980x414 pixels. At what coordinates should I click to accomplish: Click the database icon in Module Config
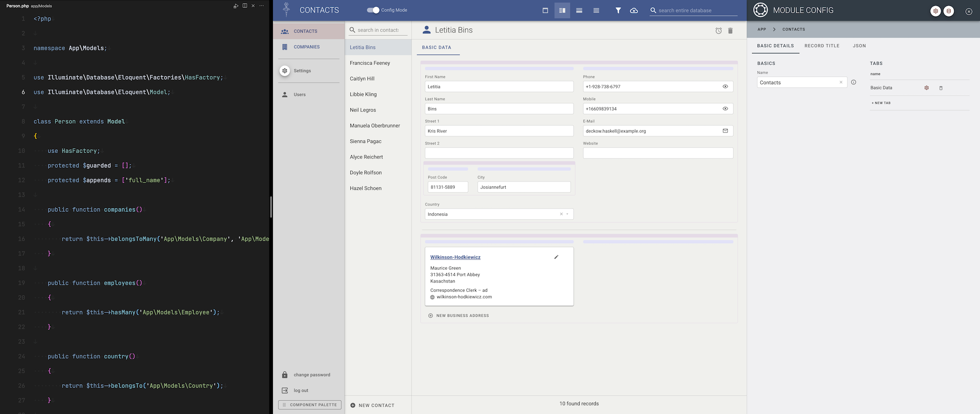(x=949, y=11)
